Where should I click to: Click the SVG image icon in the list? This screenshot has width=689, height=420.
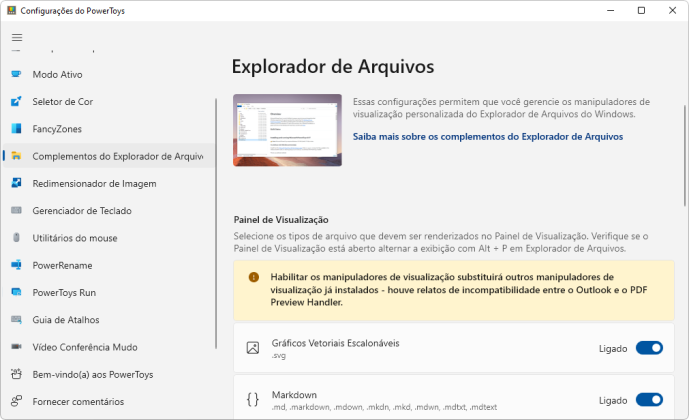(253, 348)
